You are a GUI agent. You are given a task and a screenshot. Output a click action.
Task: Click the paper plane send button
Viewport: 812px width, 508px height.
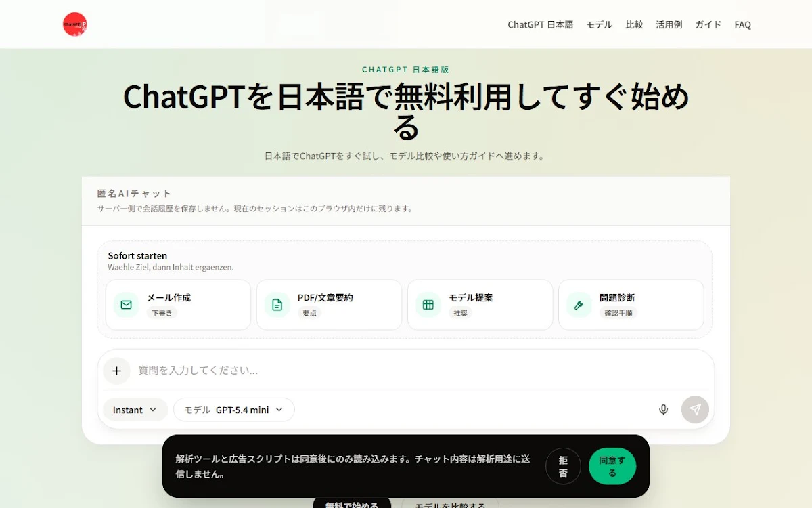(695, 410)
